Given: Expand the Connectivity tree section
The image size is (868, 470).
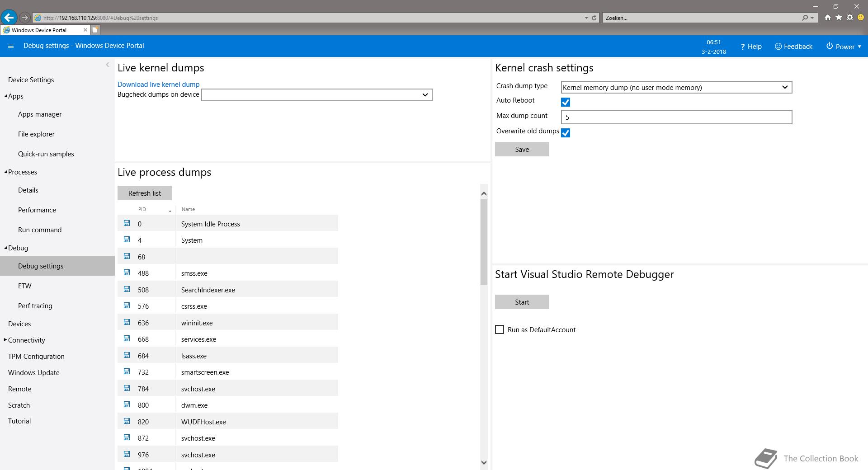Looking at the screenshot, I should point(5,340).
